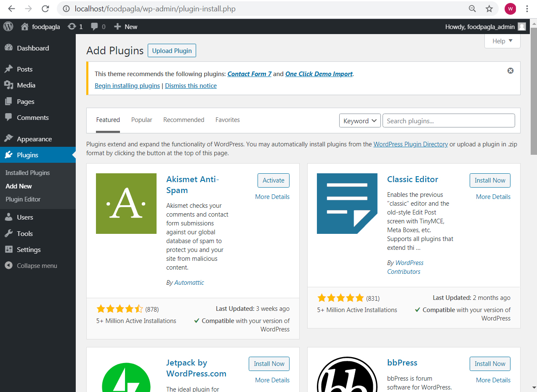Click the bbPress logo thumbnail
The width and height of the screenshot is (537, 392).
tap(347, 374)
